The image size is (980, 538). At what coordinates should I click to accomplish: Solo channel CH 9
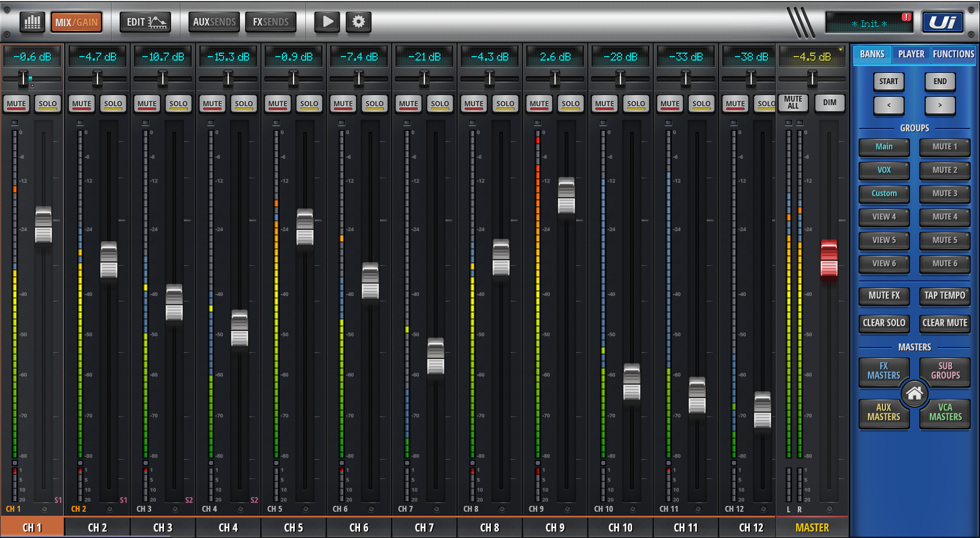pyautogui.click(x=570, y=103)
